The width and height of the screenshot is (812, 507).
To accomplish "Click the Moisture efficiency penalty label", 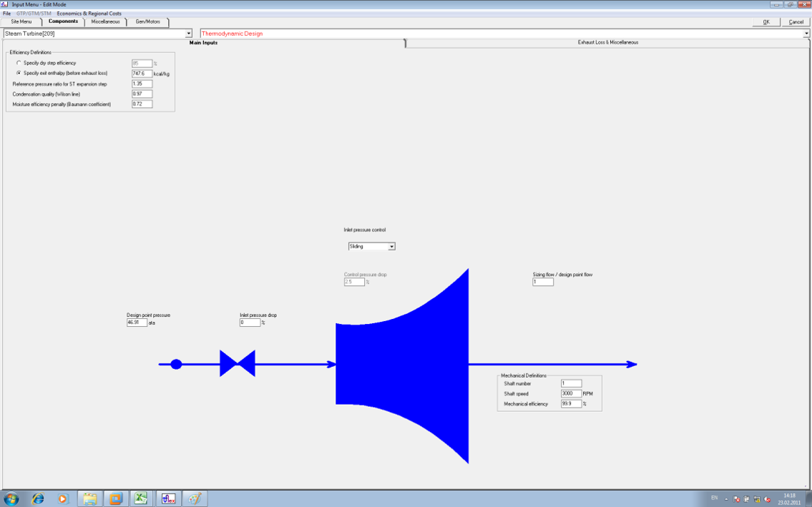I will tap(62, 104).
